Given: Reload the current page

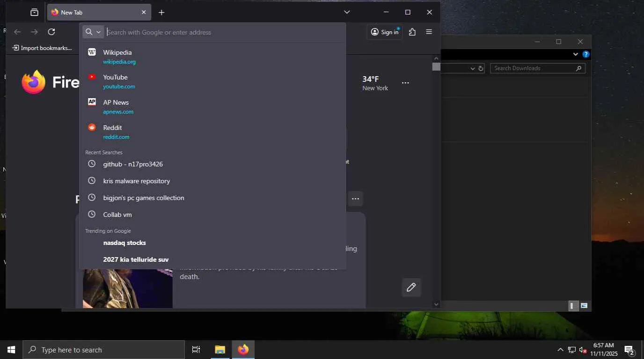Looking at the screenshot, I should pos(51,32).
